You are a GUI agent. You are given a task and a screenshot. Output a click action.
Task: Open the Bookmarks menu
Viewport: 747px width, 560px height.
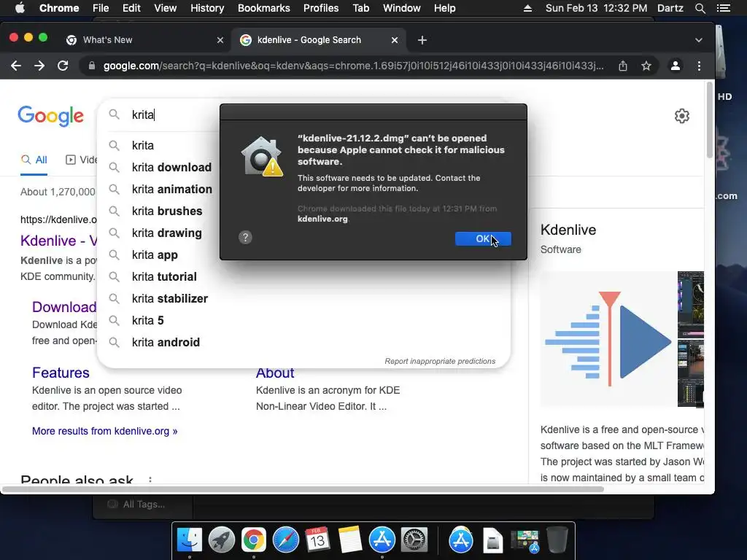[x=264, y=8]
